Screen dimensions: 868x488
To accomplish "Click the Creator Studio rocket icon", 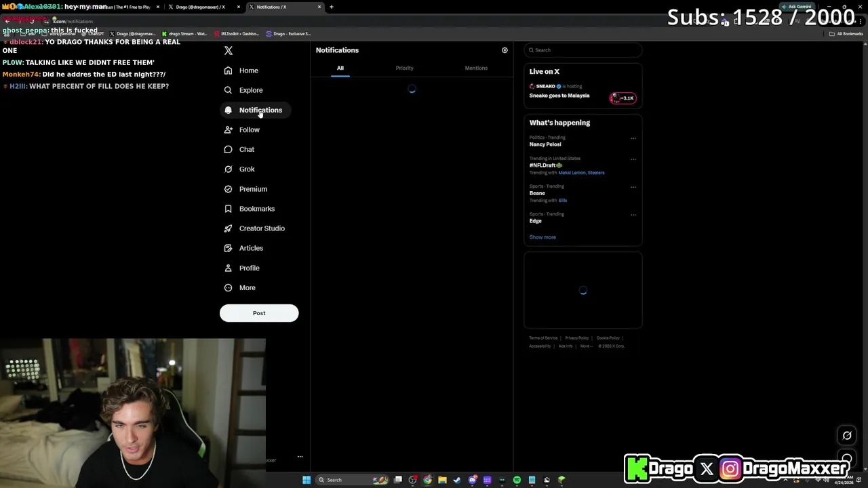I will [x=228, y=228].
